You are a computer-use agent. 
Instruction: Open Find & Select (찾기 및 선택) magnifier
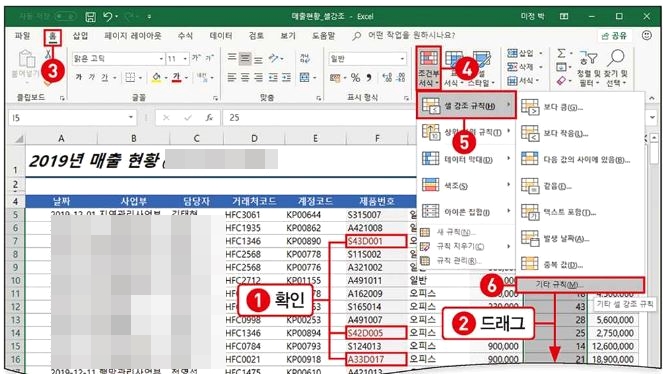(617, 58)
